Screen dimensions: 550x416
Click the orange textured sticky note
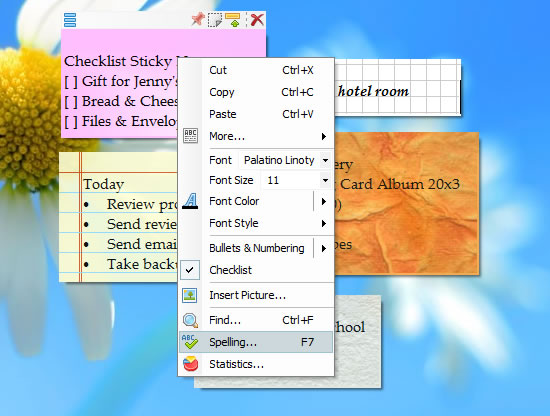tap(407, 203)
